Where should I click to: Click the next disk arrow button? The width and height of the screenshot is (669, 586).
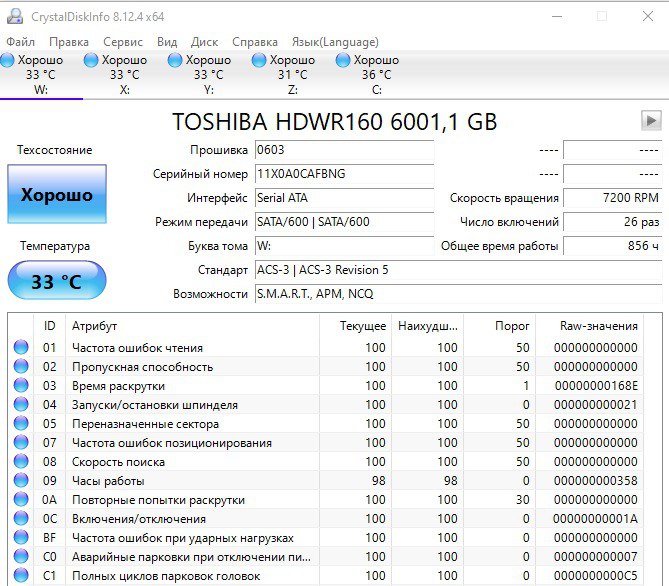coord(651,120)
